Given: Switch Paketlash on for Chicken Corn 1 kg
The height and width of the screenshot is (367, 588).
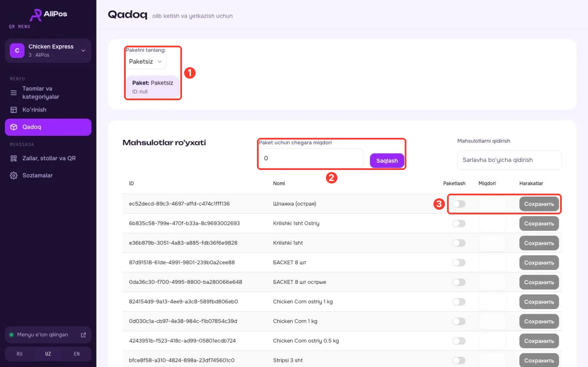Looking at the screenshot, I should 459,321.
